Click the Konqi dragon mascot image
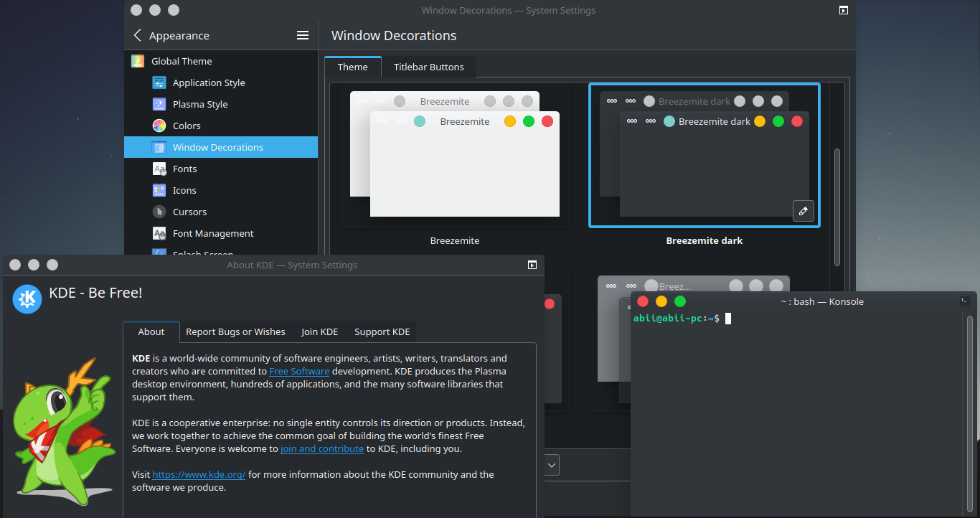The height and width of the screenshot is (518, 980). pos(63,433)
